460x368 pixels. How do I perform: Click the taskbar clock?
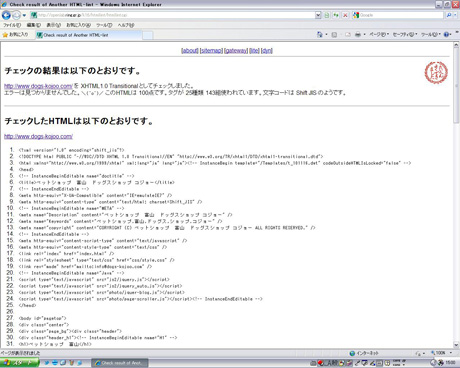(450, 363)
